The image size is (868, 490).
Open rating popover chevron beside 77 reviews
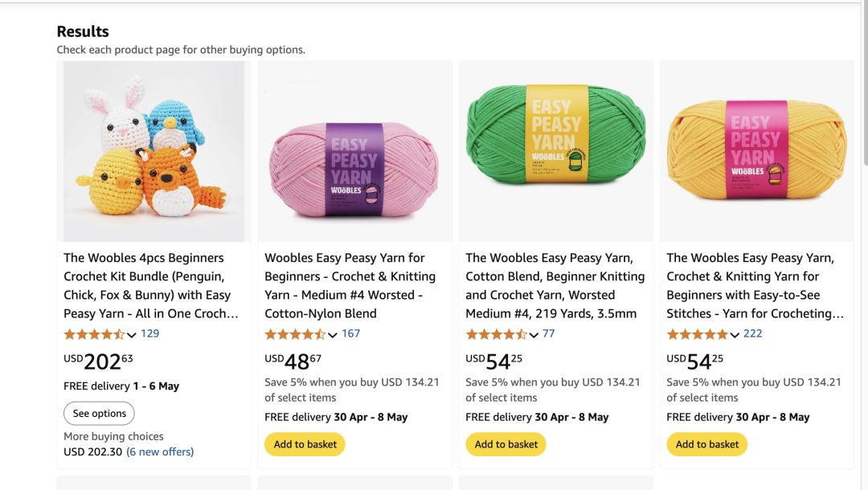point(534,335)
